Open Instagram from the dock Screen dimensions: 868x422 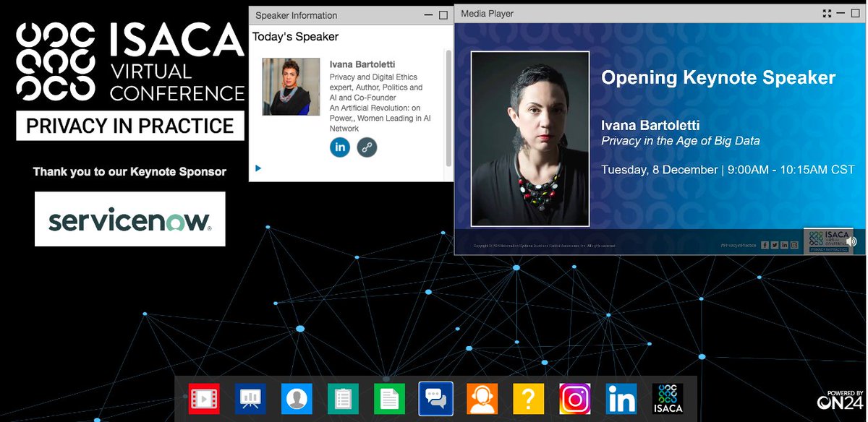click(574, 398)
